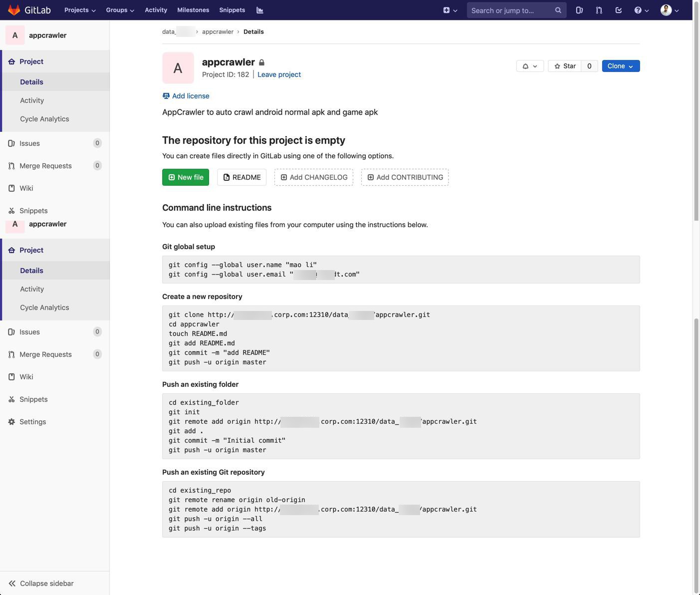700x595 pixels.
Task: Click the 'git push -u origin --tags' line
Action: [x=218, y=528]
